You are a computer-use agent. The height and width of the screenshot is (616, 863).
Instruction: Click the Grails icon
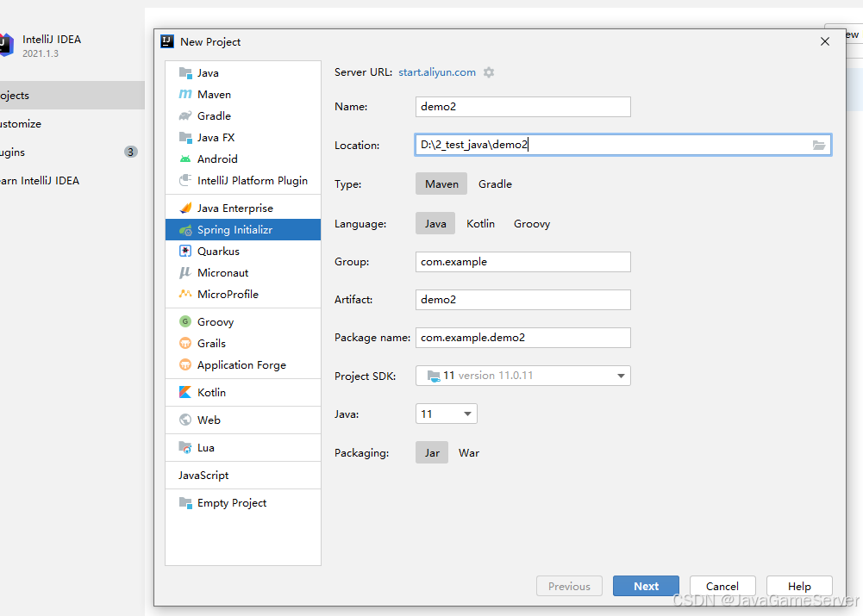coord(185,343)
